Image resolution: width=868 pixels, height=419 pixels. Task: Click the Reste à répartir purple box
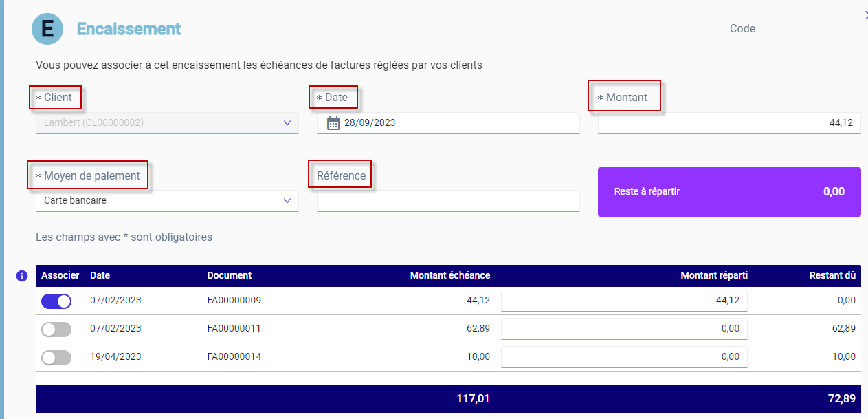(x=729, y=192)
